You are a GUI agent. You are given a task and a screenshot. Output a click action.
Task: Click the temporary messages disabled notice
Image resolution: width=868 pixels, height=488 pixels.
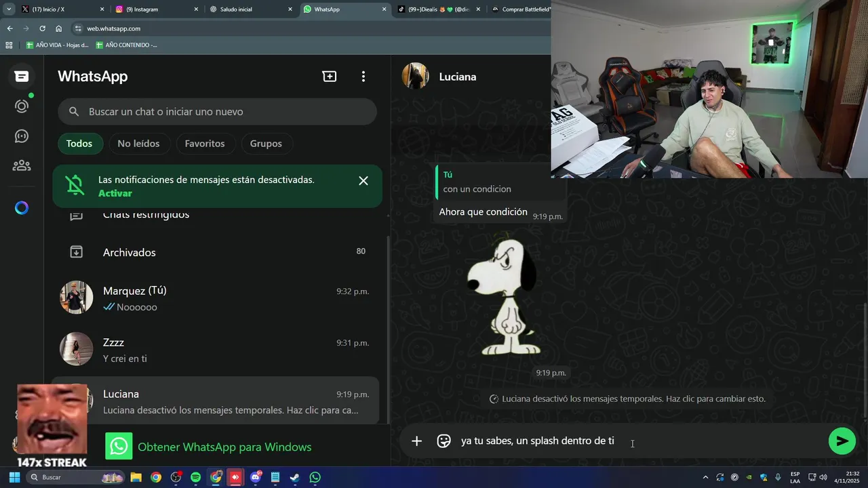627,399
